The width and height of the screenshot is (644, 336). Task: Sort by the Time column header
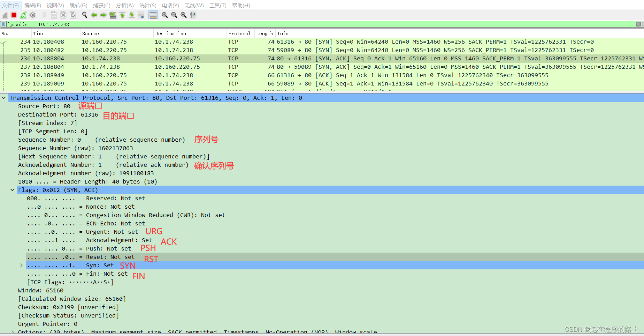pyautogui.click(x=56, y=33)
